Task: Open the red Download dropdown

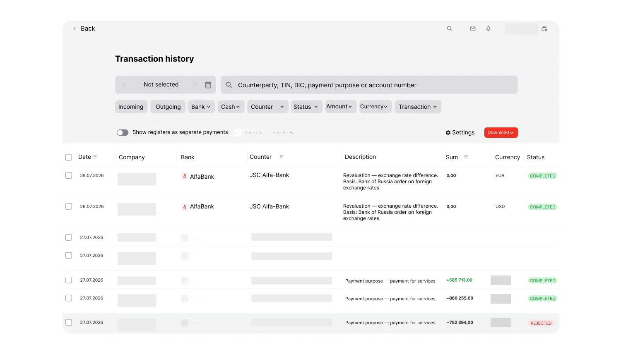Action: [501, 133]
